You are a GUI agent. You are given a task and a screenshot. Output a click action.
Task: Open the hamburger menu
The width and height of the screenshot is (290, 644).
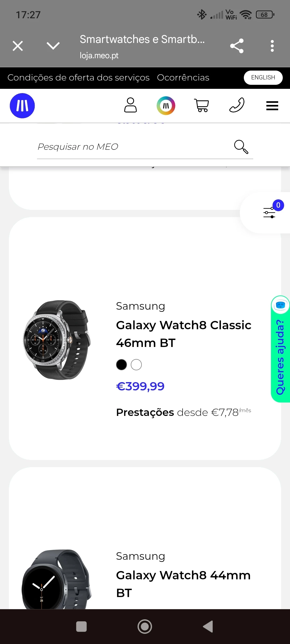tap(272, 106)
